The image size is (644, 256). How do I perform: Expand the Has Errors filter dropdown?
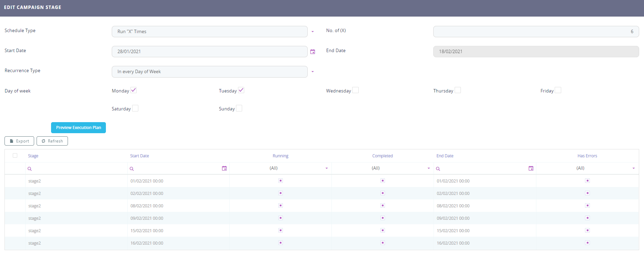(633, 168)
